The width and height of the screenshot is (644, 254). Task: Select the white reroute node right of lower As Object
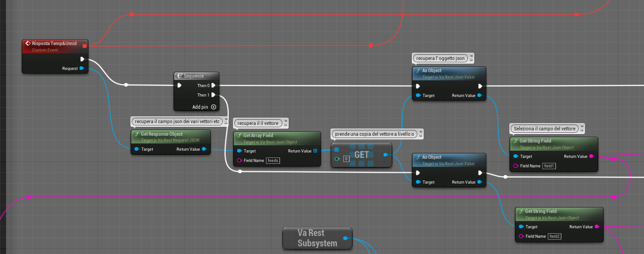click(x=505, y=177)
